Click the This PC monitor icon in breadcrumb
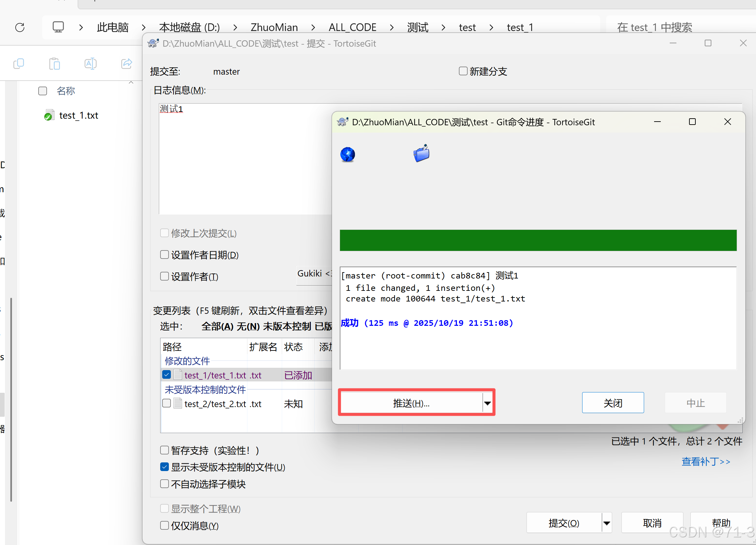The width and height of the screenshot is (756, 545). (x=58, y=27)
